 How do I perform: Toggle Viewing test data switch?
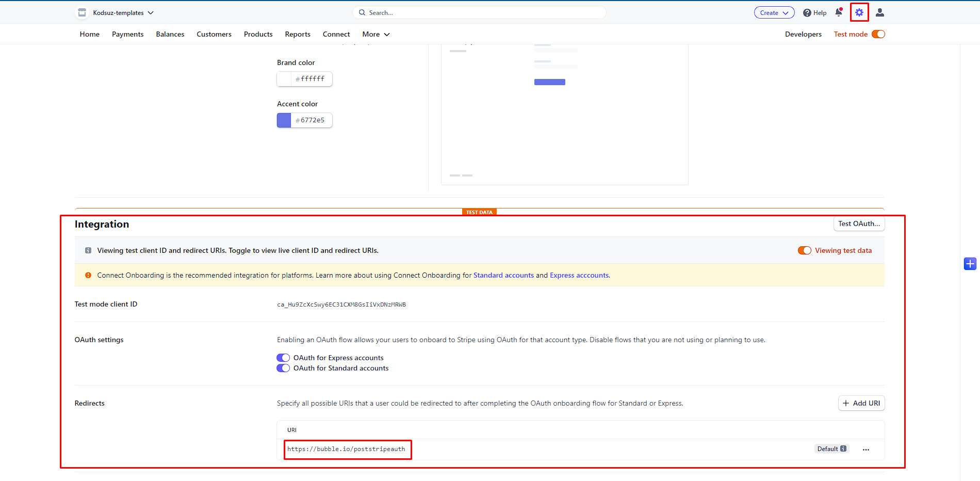805,250
